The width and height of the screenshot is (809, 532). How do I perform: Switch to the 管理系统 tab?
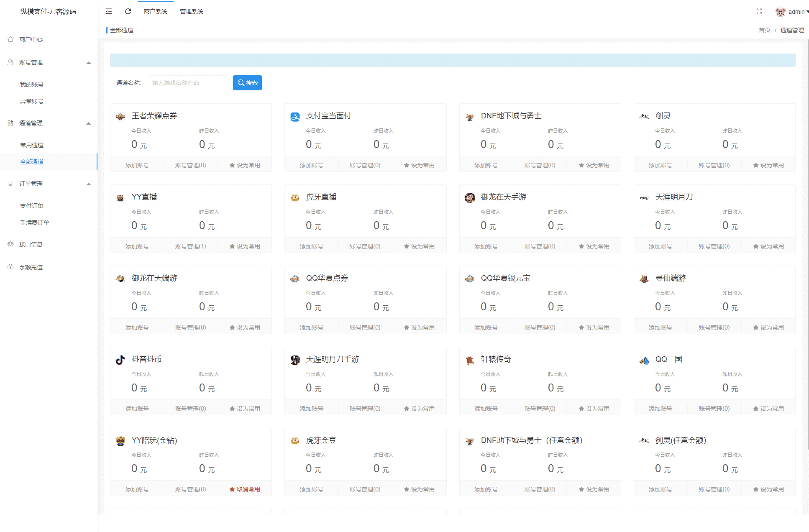click(x=191, y=11)
